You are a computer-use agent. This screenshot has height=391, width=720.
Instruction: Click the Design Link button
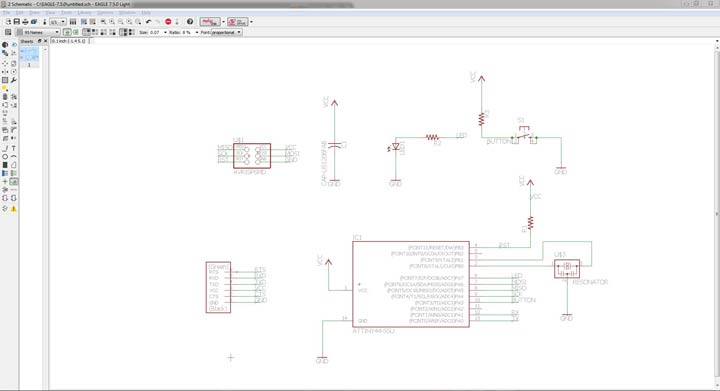(x=209, y=22)
